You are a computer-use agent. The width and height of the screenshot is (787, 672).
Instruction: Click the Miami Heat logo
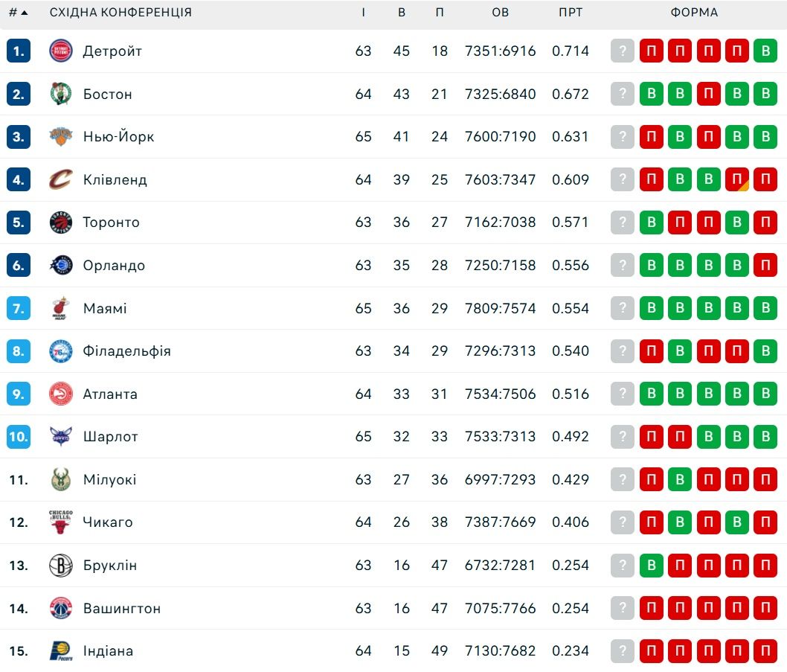[61, 308]
